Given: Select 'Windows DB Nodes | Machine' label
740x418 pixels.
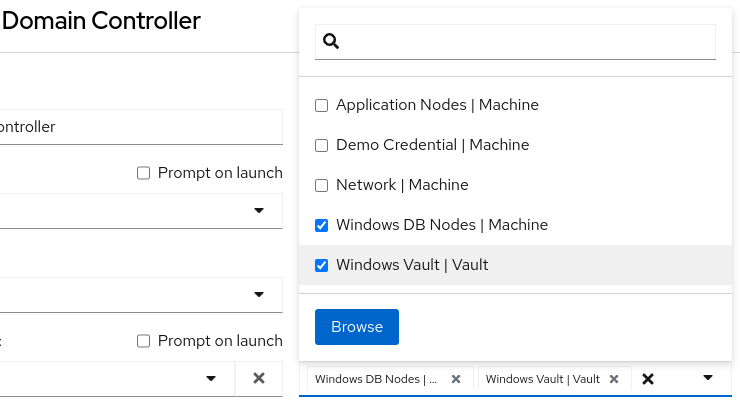Looking at the screenshot, I should tap(442, 225).
